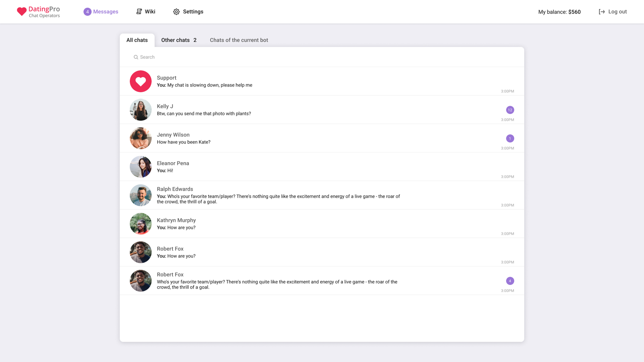Open Ralph Edwards' favorite team message preview
Image resolution: width=644 pixels, height=362 pixels.
[278, 199]
